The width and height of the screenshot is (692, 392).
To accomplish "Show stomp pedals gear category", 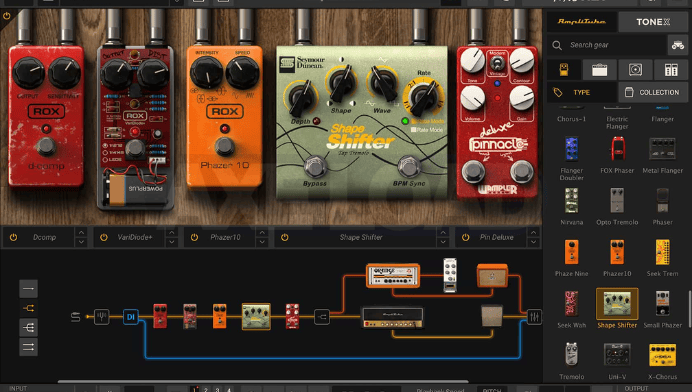I will [564, 69].
